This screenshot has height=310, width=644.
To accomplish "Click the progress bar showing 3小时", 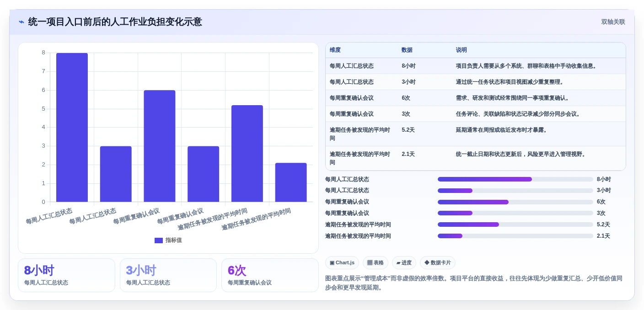I will [515, 191].
